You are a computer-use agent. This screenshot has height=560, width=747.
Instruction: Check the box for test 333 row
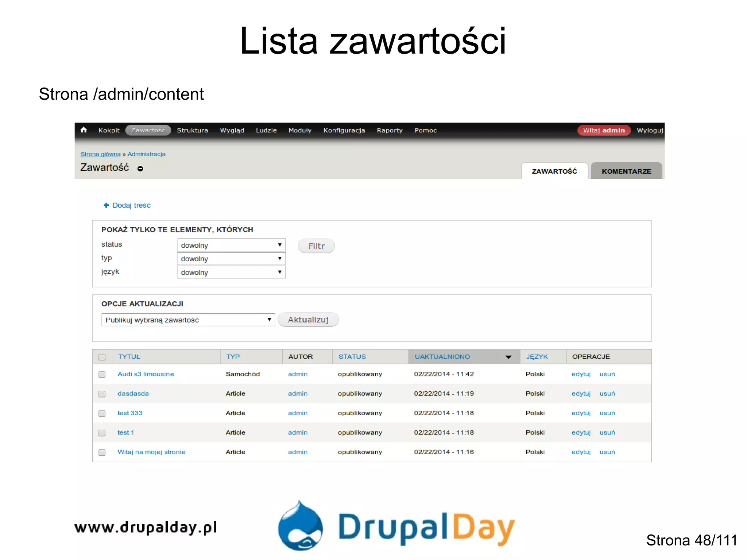click(102, 413)
